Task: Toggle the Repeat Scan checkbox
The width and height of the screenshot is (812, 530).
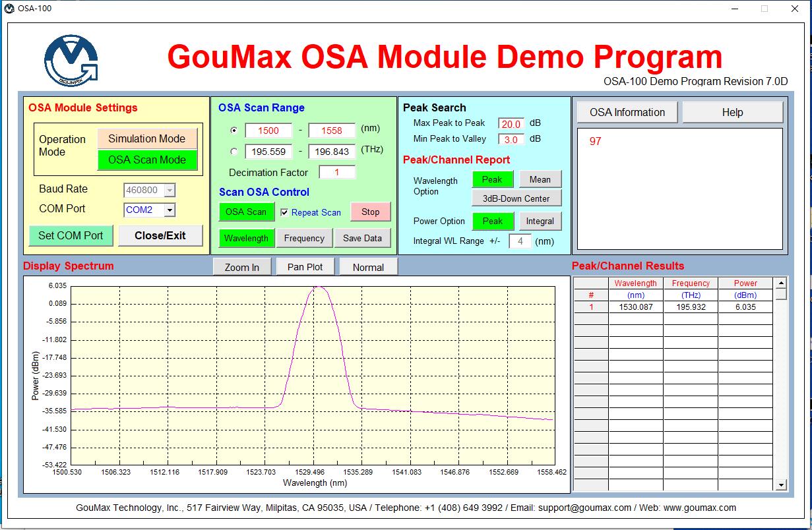Action: pyautogui.click(x=284, y=212)
